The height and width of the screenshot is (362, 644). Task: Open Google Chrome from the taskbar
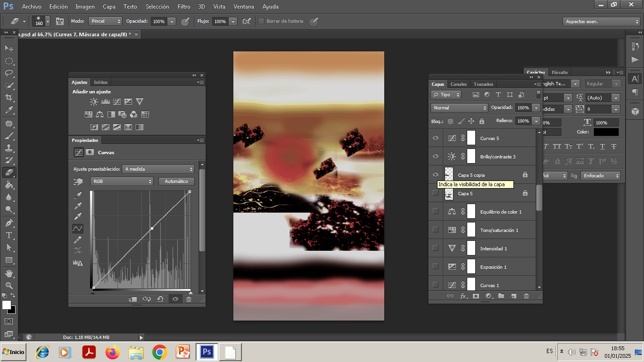(x=160, y=352)
